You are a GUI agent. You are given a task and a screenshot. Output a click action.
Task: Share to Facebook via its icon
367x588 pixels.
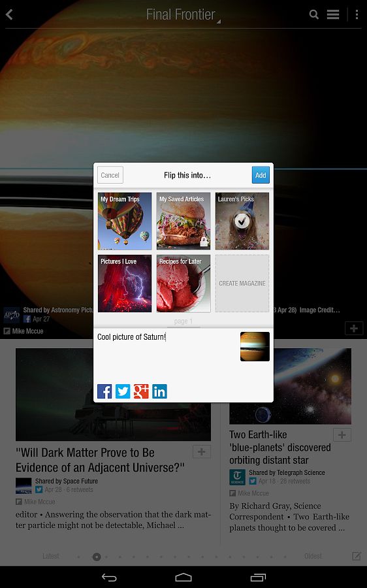[x=104, y=391]
